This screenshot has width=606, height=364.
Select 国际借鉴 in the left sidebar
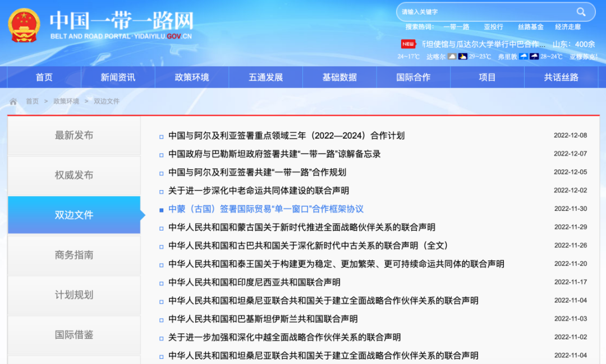click(74, 335)
